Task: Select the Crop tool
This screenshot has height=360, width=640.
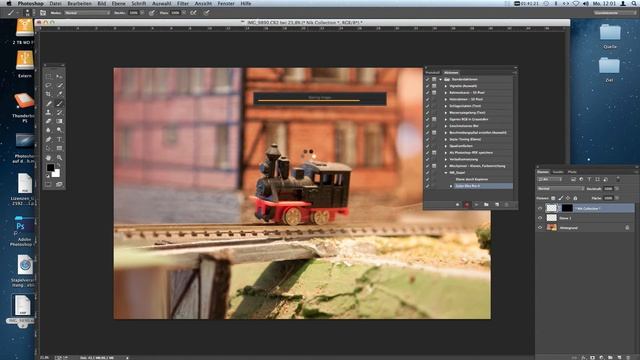Action: [x=49, y=94]
